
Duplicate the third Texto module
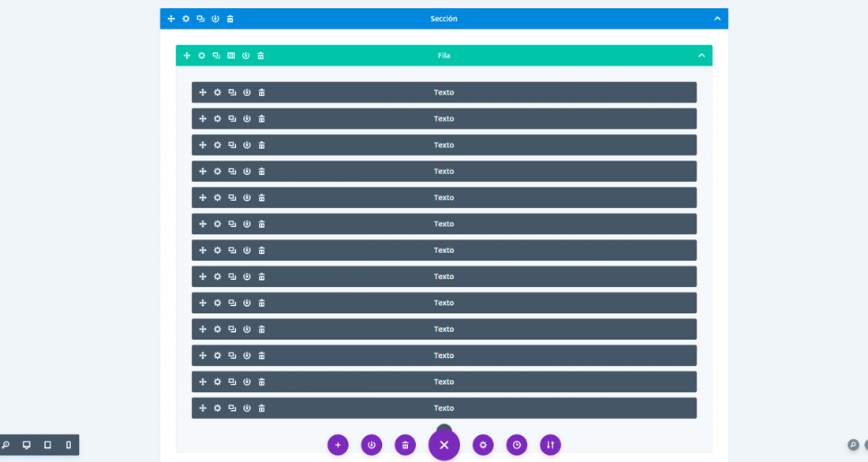pos(233,145)
